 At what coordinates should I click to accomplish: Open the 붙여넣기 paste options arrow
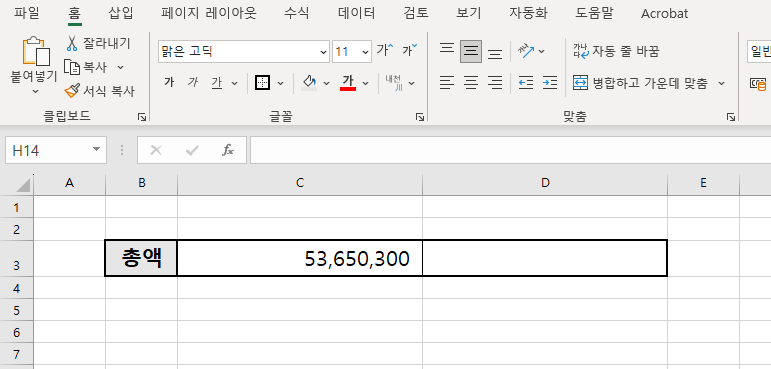click(35, 92)
